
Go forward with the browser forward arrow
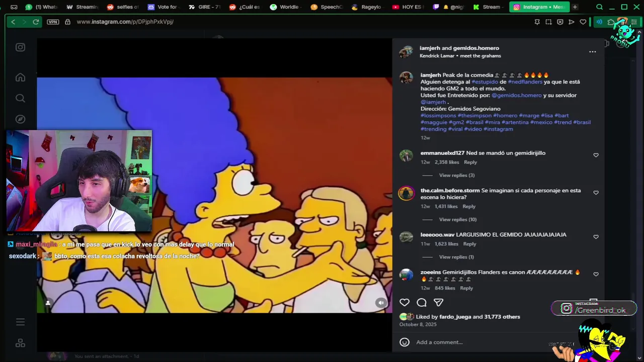point(24,22)
